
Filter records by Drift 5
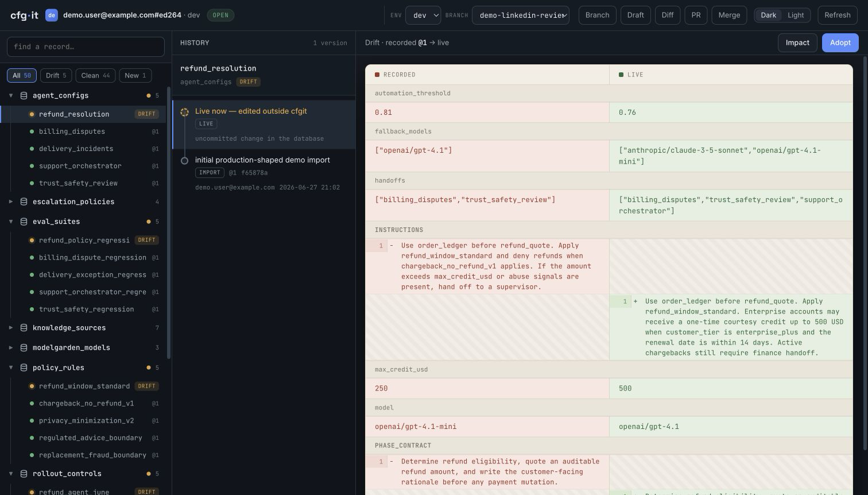pos(56,75)
